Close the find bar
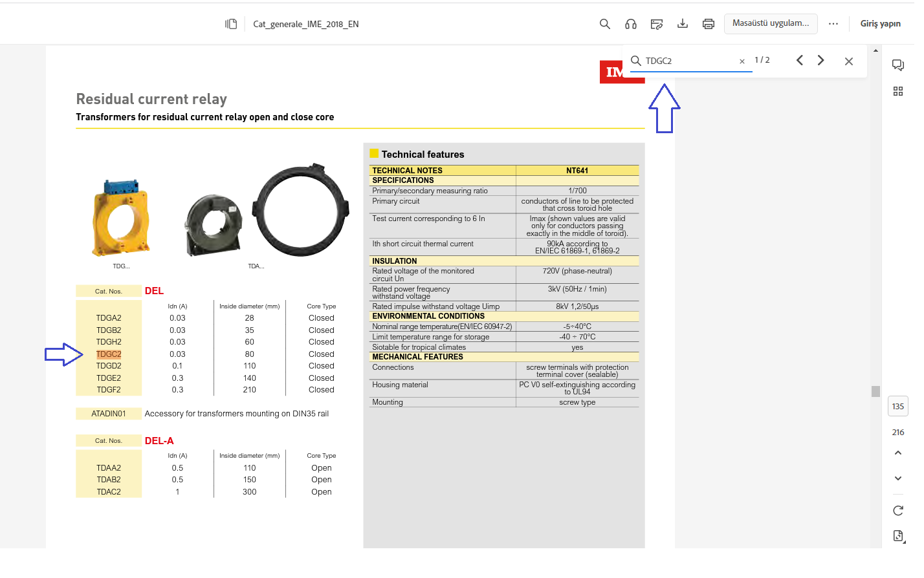The image size is (924, 578). [x=849, y=61]
